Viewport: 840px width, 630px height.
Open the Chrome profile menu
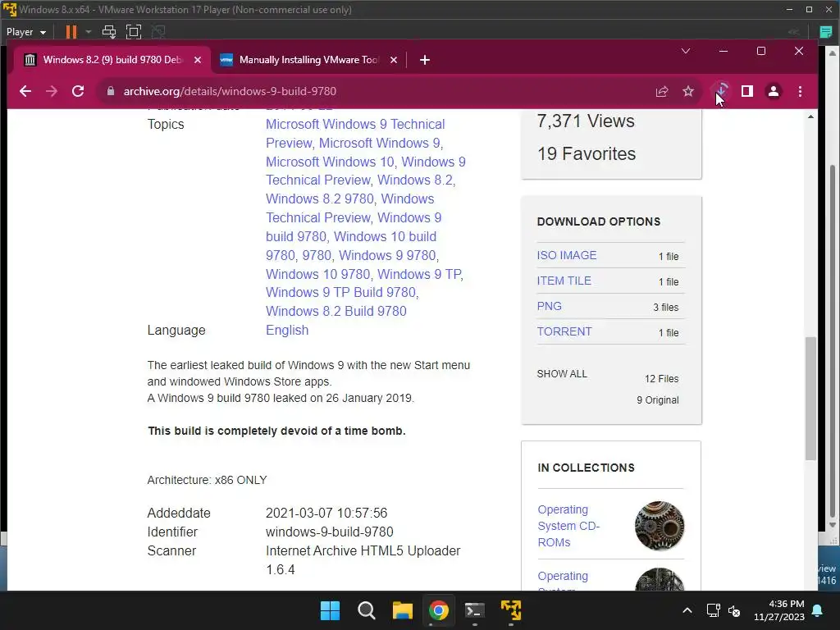tap(773, 91)
